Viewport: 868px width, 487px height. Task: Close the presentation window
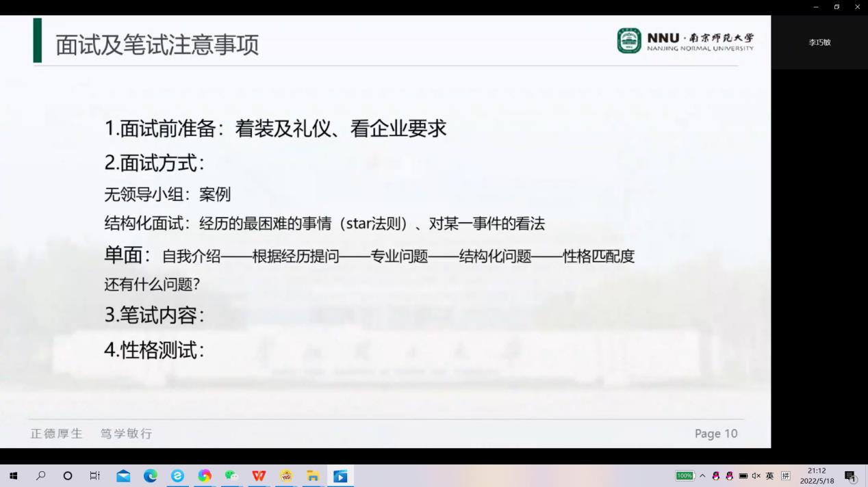(x=857, y=7)
